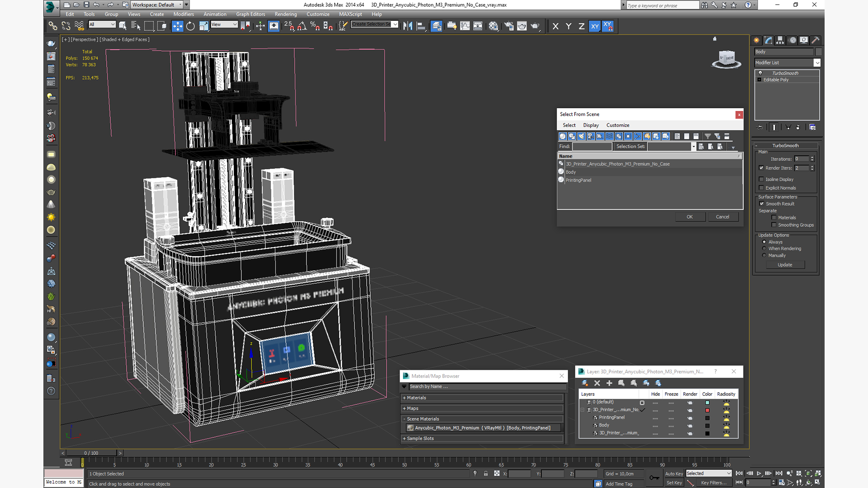Open the Material Editor icon in toolbar
This screenshot has width=868, height=488.
pos(493,26)
